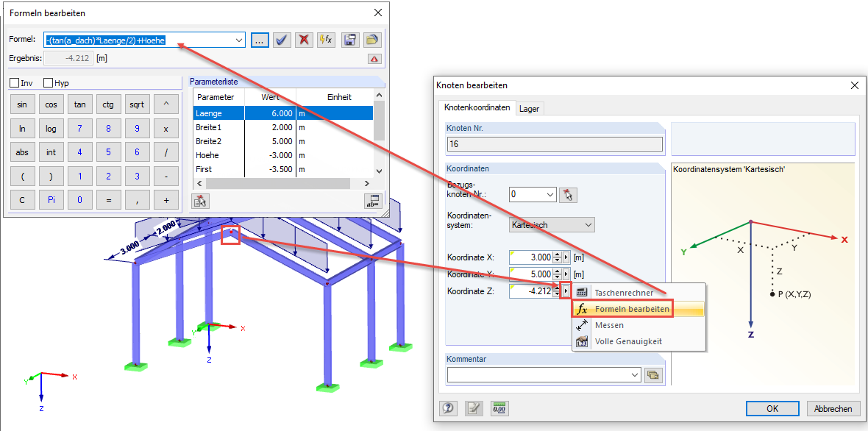
Task: Click the 0.00 units and decimals icon
Action: pos(500,408)
